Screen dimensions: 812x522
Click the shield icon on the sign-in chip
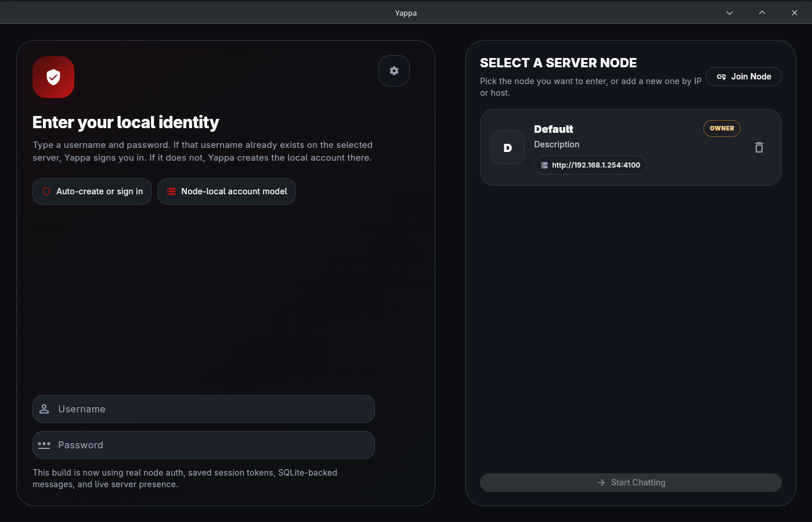coord(46,191)
